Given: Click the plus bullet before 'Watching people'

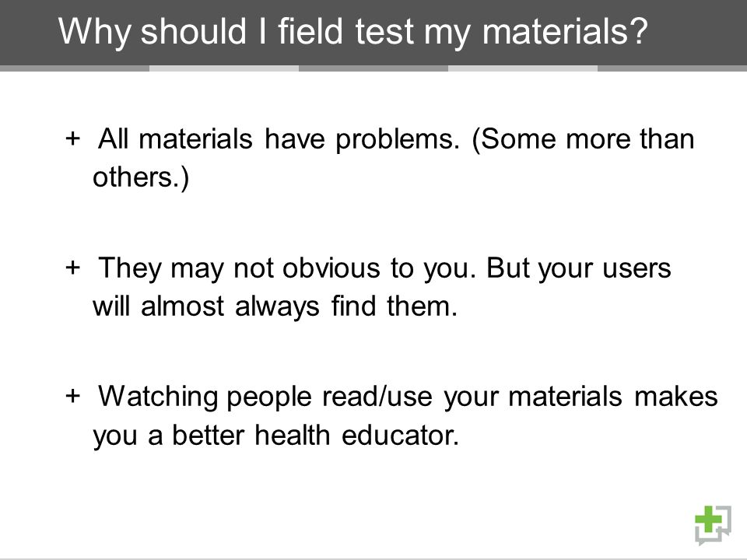Looking at the screenshot, I should point(72,396).
